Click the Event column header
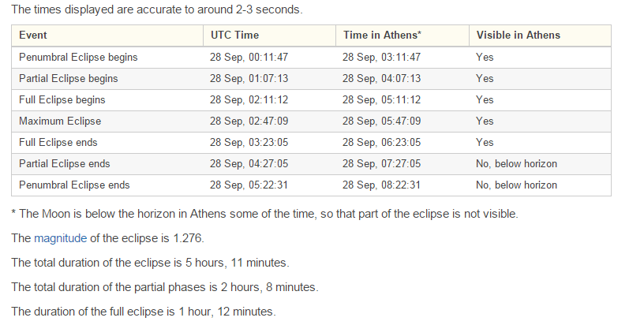 click(33, 35)
